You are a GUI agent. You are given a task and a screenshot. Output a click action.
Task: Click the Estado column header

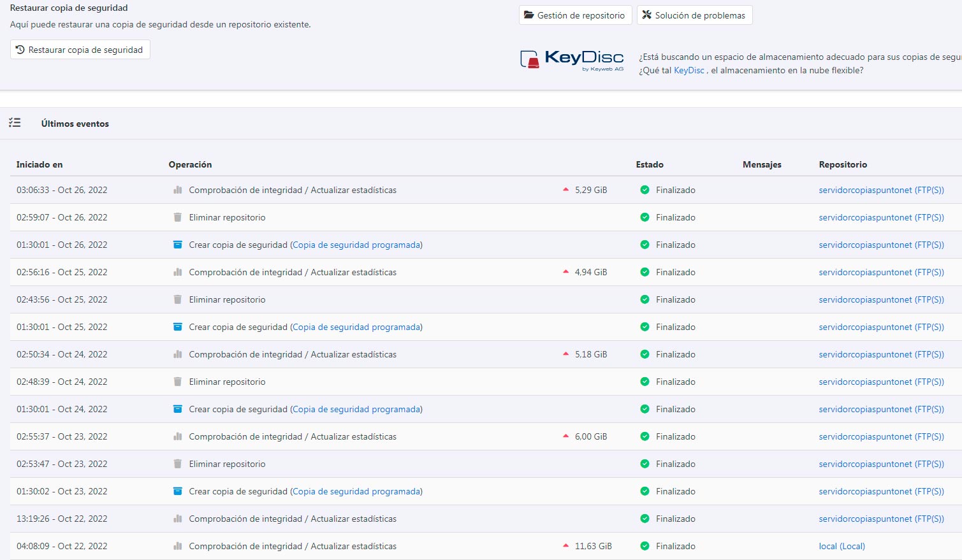650,164
